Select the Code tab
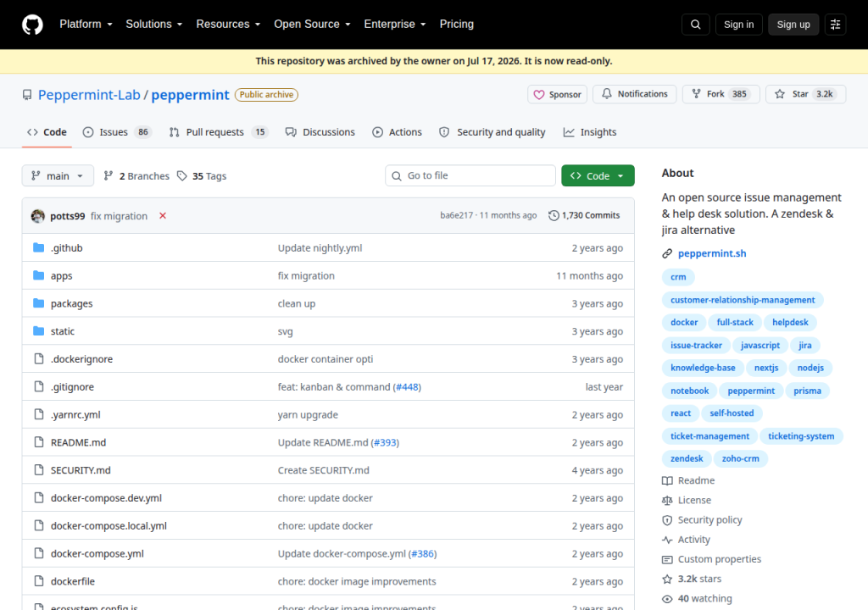The height and width of the screenshot is (610, 868). point(47,132)
